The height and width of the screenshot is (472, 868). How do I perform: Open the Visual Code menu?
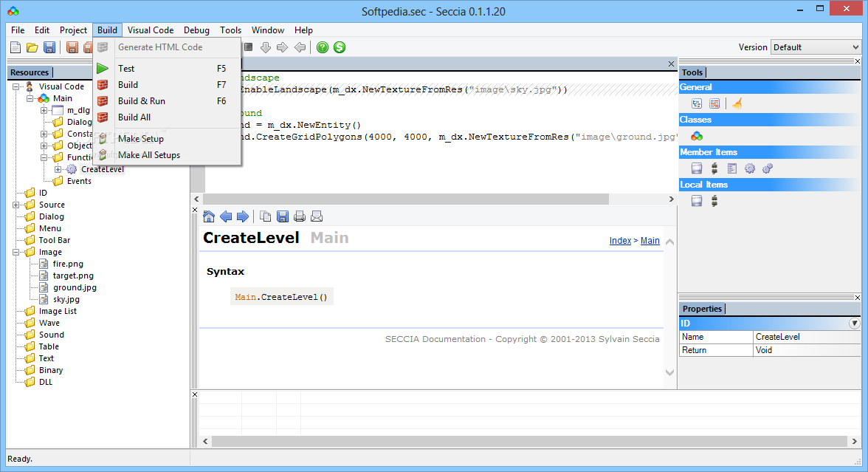151,30
